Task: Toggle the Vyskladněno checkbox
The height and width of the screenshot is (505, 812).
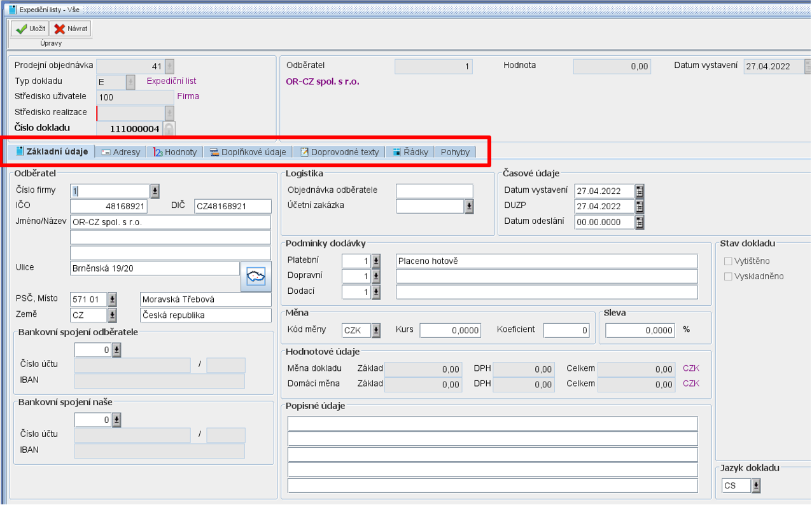Action: click(x=729, y=276)
